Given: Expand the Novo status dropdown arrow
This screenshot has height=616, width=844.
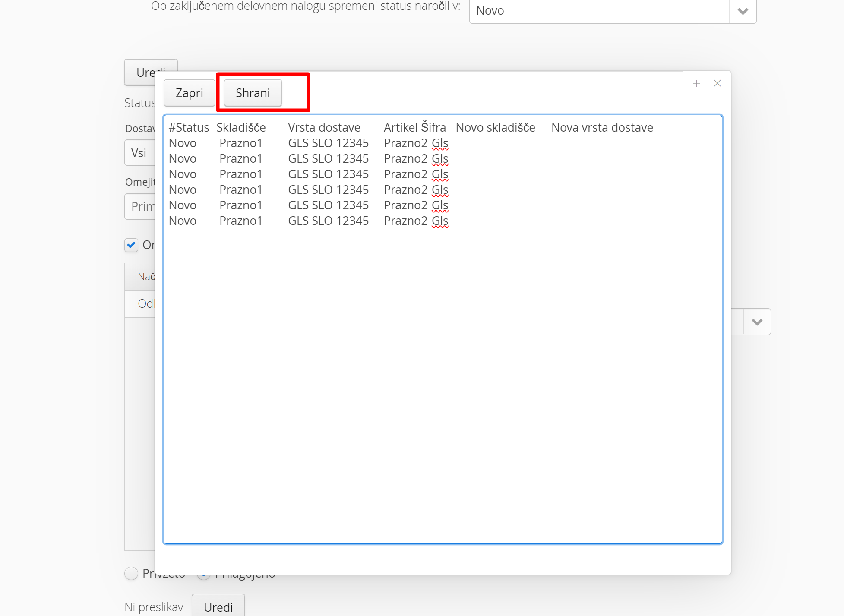Looking at the screenshot, I should pos(743,11).
